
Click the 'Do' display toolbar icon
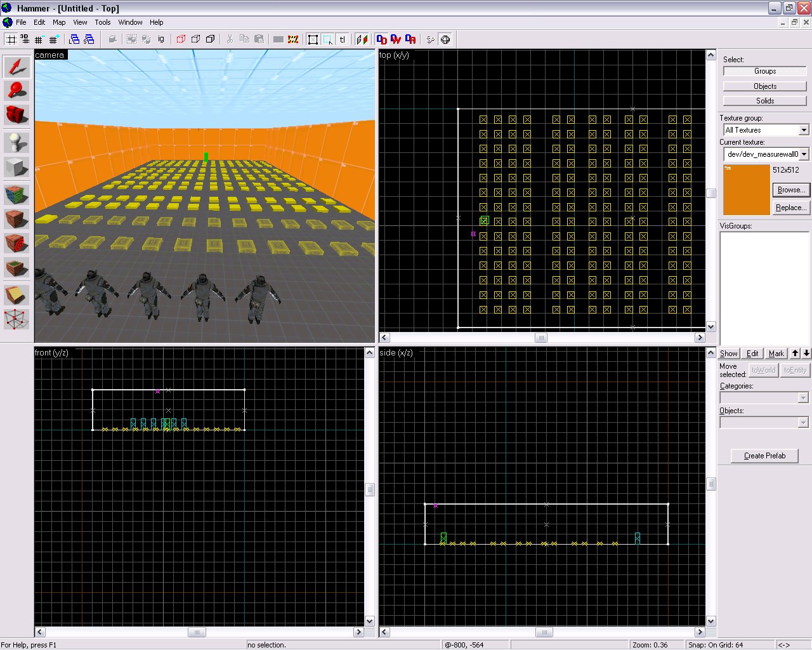(x=381, y=39)
